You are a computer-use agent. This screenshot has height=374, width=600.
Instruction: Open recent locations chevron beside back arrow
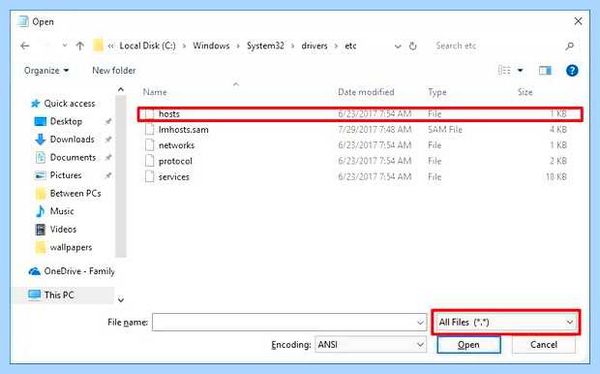(x=65, y=46)
